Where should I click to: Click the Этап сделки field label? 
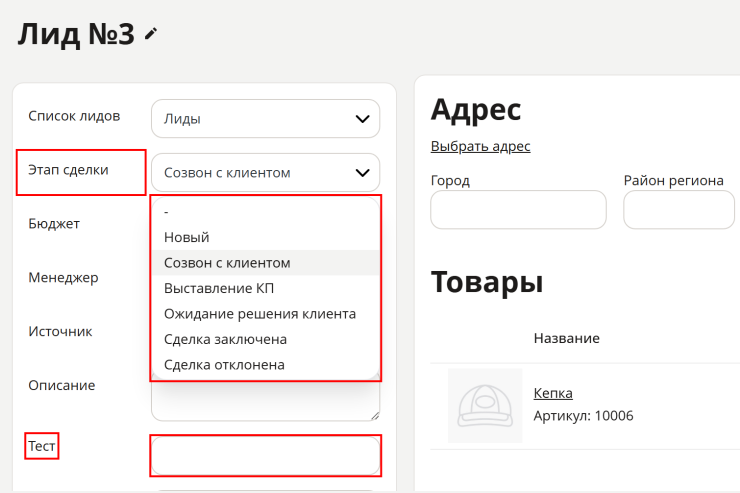pyautogui.click(x=68, y=170)
